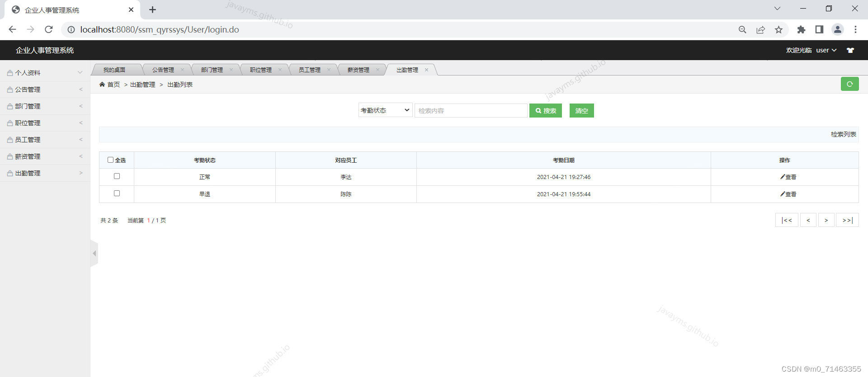The image size is (868, 377).
Task: Open the browser zoom magnifier icon
Action: pyautogui.click(x=742, y=29)
